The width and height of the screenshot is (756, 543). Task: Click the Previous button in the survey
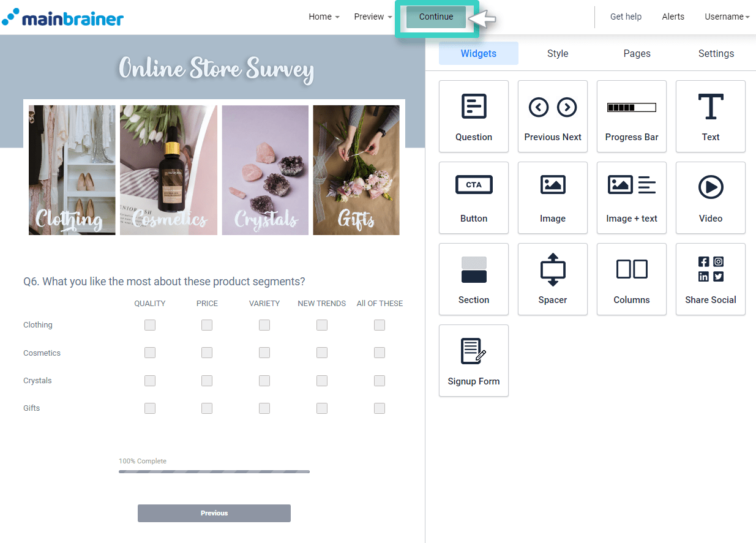click(x=214, y=513)
